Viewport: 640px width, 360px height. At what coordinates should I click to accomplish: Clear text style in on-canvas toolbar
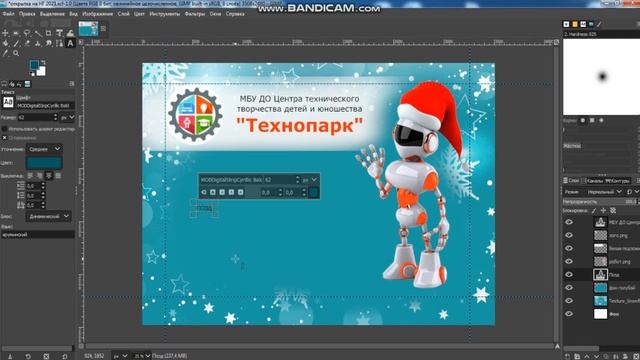204,192
